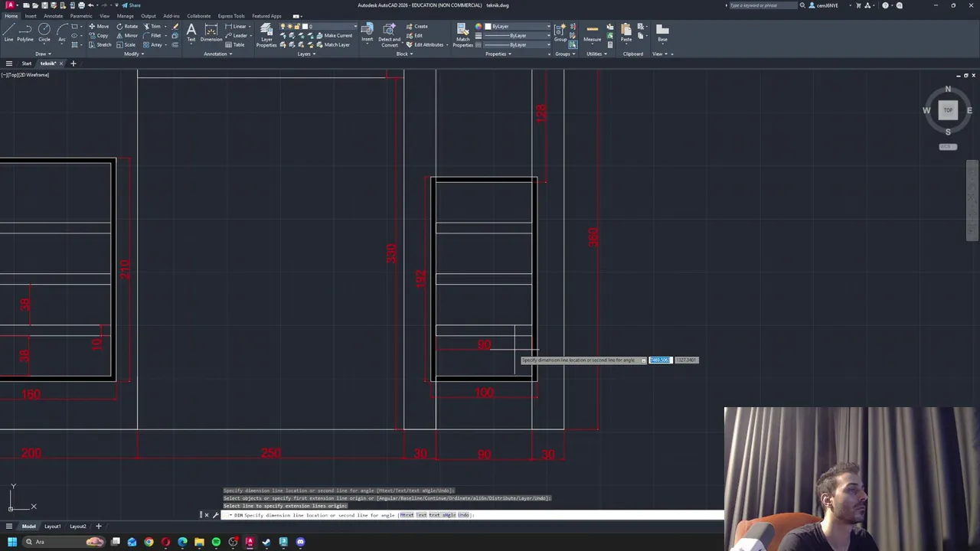The image size is (980, 551).
Task: Select the Circle tool
Action: click(44, 33)
